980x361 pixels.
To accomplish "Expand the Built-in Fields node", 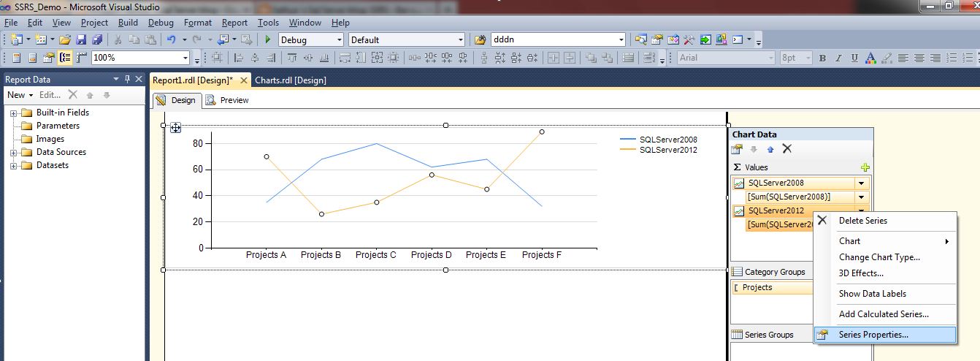I will [13, 113].
